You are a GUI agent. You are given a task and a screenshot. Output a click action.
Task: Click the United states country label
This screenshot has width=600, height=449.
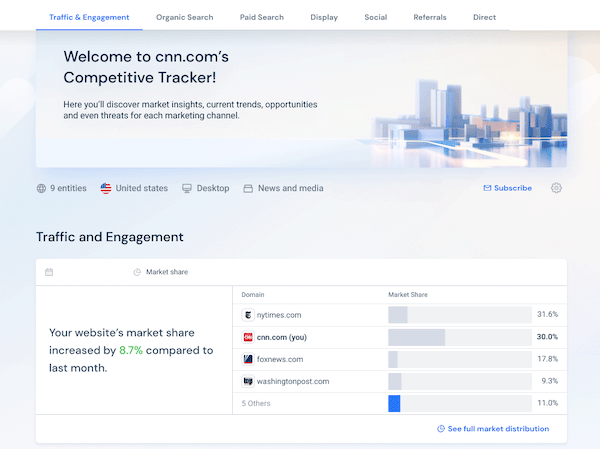point(142,188)
